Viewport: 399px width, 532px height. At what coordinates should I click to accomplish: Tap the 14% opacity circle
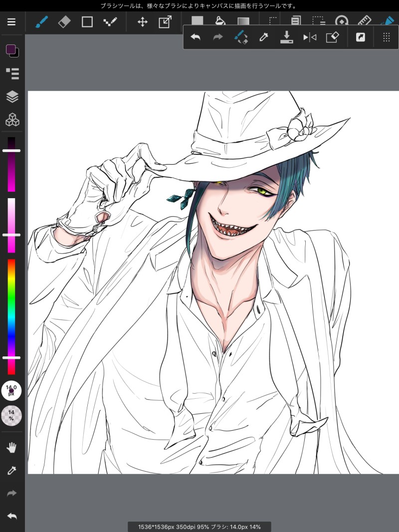point(11,415)
